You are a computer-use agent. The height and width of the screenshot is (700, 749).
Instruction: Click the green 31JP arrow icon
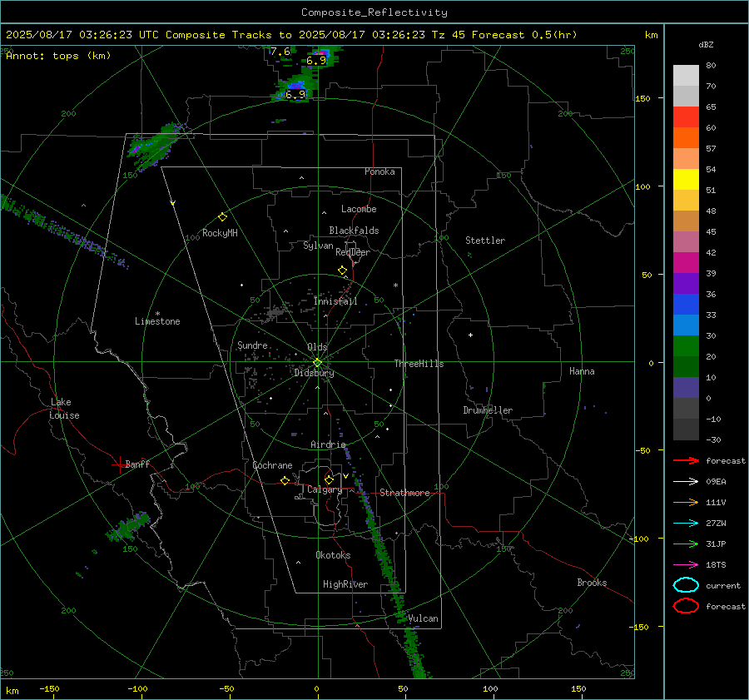(x=686, y=544)
